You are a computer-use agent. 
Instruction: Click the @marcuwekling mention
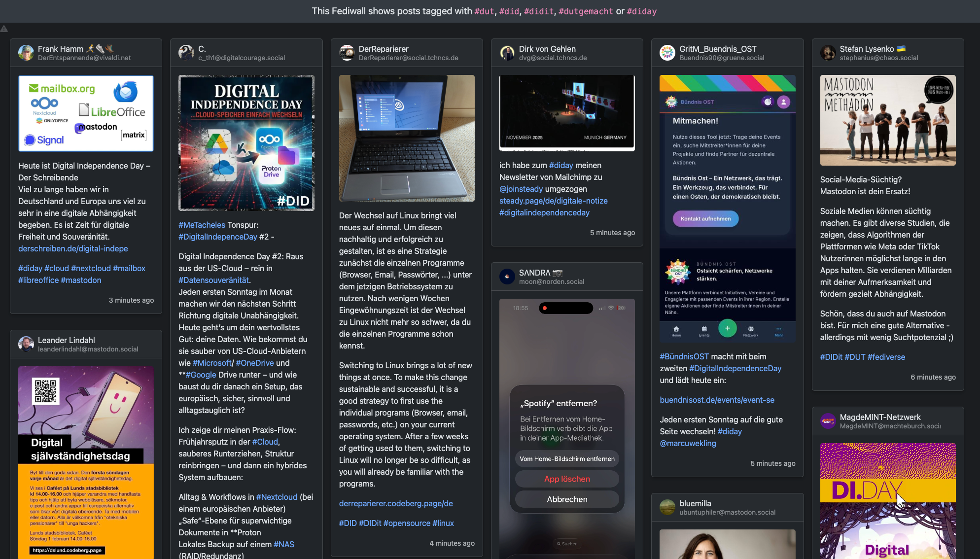(x=688, y=443)
